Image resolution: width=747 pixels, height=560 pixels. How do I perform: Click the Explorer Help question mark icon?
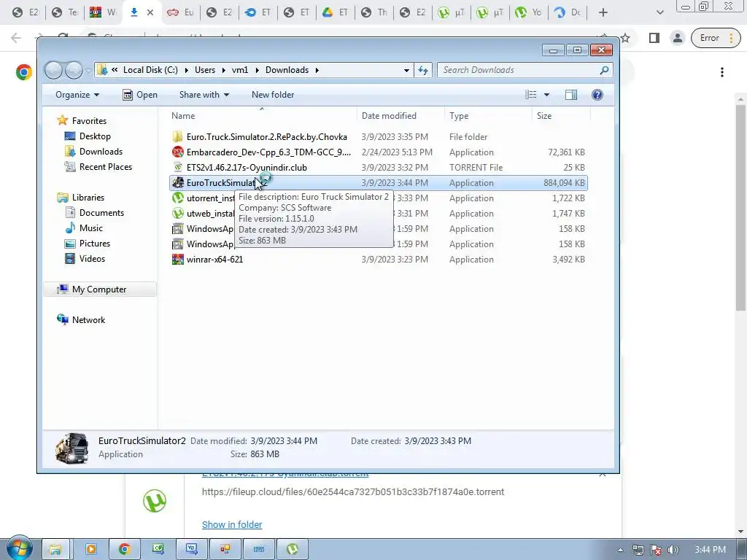click(x=597, y=95)
